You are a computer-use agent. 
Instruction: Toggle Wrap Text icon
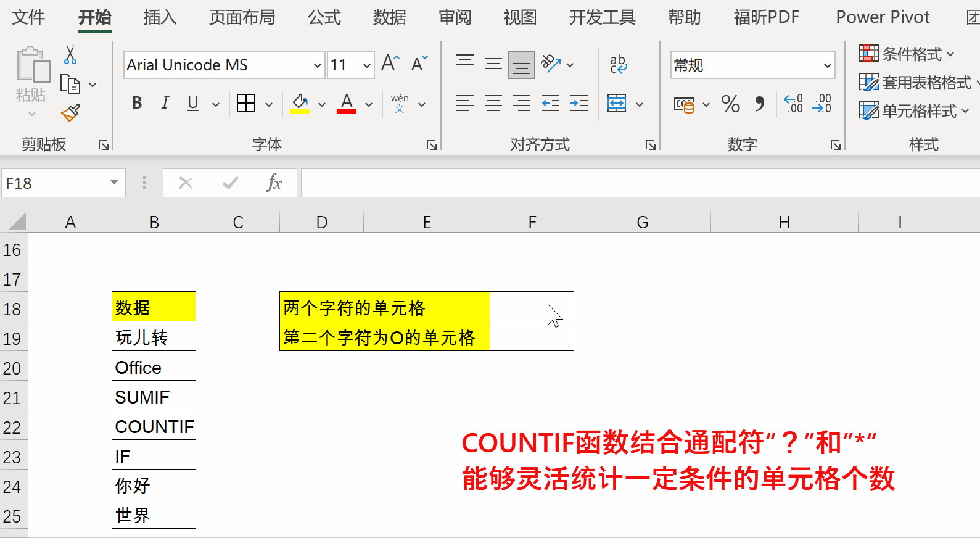[618, 64]
